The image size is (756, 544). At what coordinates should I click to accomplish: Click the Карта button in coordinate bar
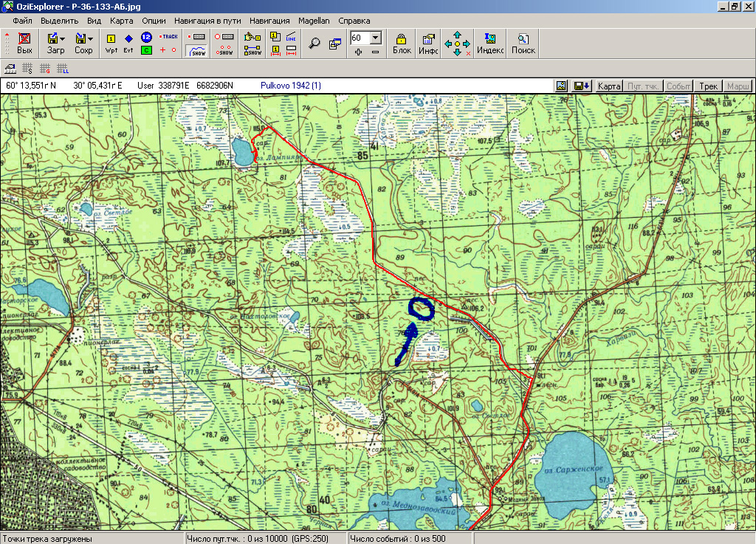click(x=608, y=86)
